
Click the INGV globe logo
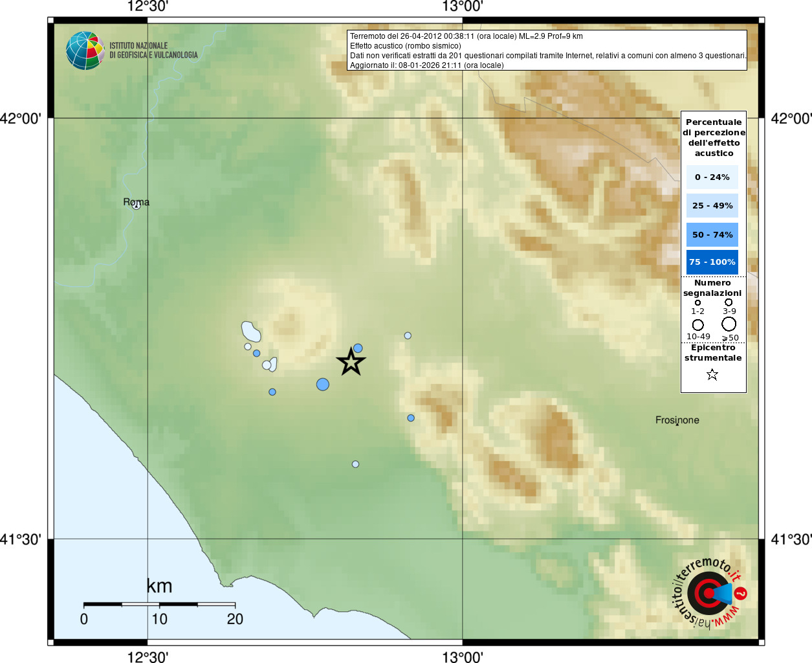pos(85,51)
